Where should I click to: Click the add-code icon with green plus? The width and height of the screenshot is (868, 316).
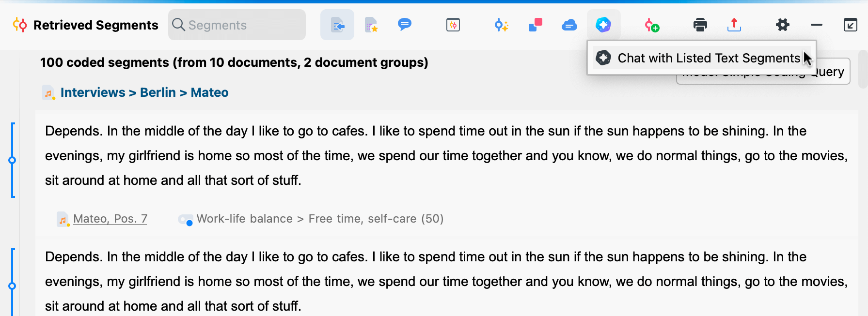tap(652, 25)
